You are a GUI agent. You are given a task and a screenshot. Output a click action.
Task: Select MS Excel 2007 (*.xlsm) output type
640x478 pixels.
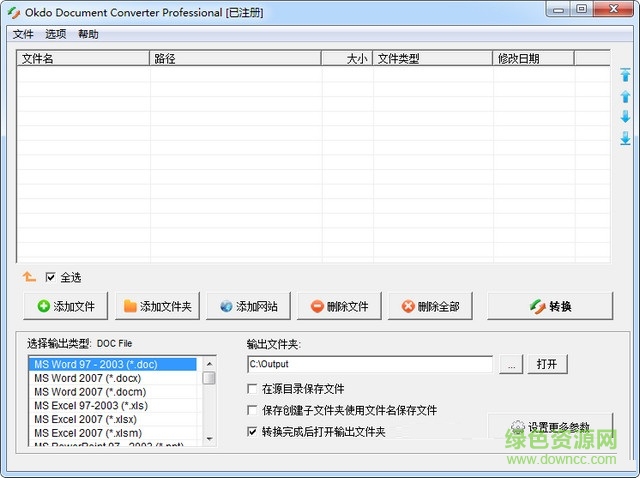(x=113, y=433)
